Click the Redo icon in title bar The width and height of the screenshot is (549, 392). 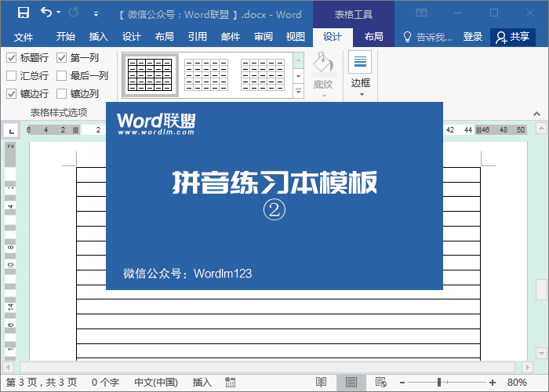pyautogui.click(x=74, y=13)
